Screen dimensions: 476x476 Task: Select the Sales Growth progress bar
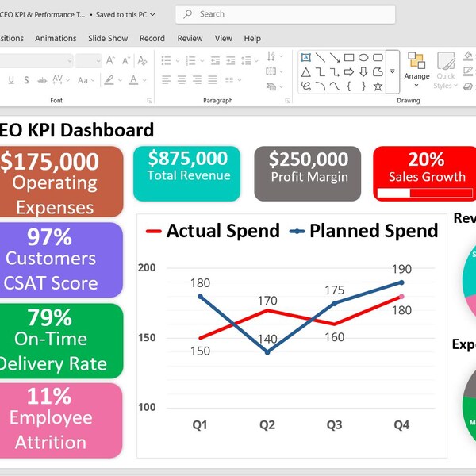424,193
